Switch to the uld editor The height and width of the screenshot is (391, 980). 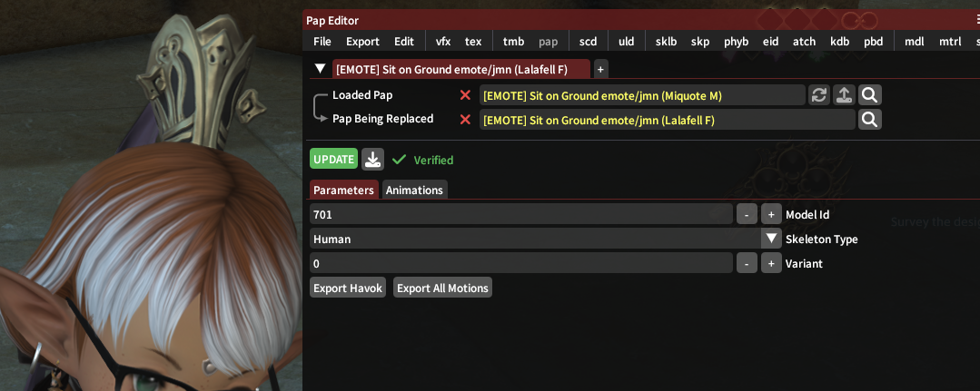pos(627,42)
